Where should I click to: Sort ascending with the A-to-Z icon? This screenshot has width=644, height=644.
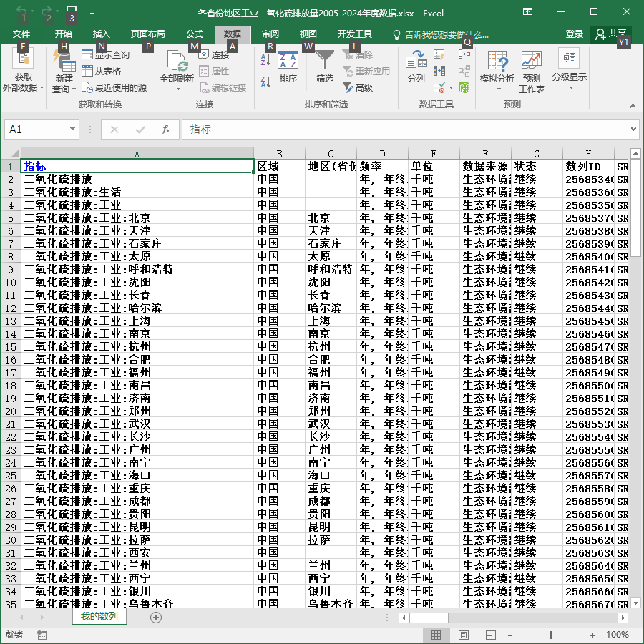tap(265, 60)
